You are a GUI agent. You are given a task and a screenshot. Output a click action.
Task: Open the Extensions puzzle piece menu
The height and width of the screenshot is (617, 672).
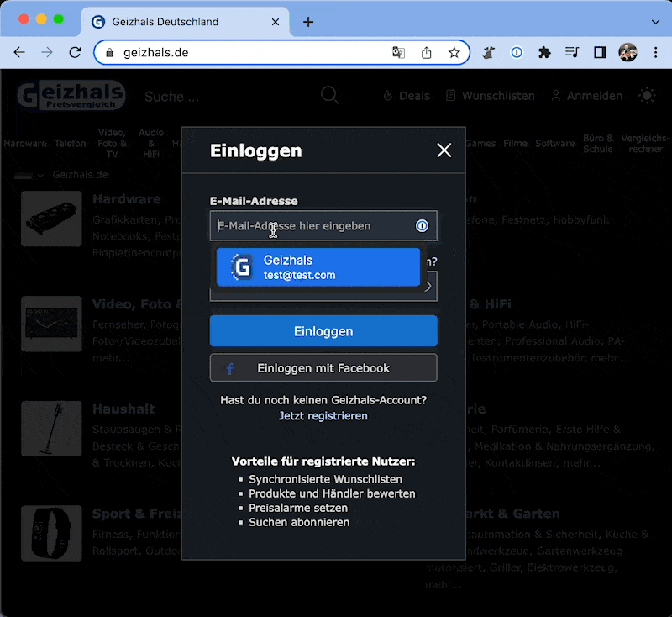coord(544,52)
